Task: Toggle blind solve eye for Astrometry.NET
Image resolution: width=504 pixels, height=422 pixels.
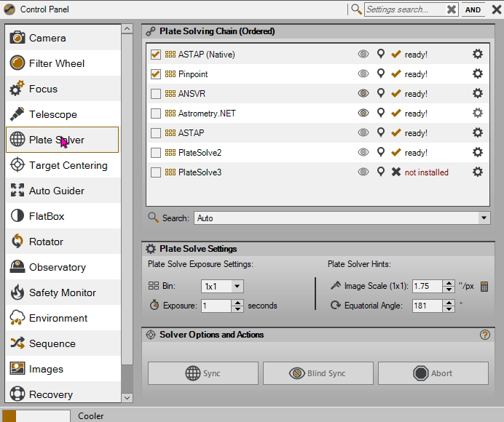Action: 363,113
